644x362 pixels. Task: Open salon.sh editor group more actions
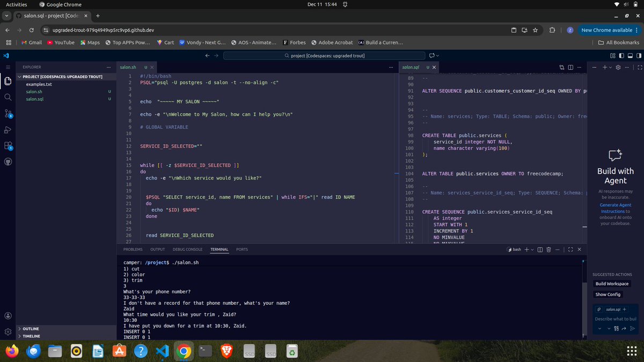click(x=391, y=67)
